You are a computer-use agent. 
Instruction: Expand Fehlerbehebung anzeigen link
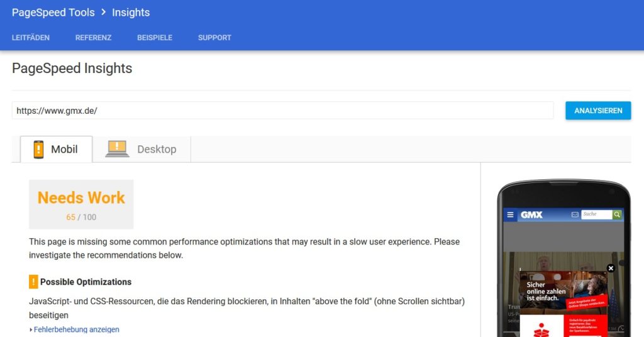tap(76, 329)
